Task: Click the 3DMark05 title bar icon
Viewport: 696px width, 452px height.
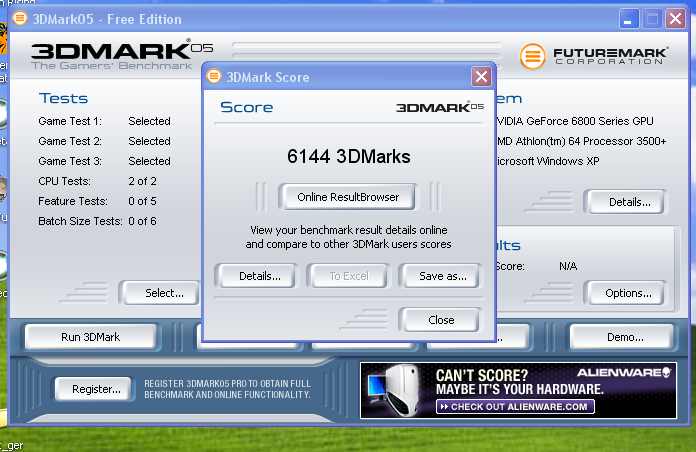Action: point(20,18)
